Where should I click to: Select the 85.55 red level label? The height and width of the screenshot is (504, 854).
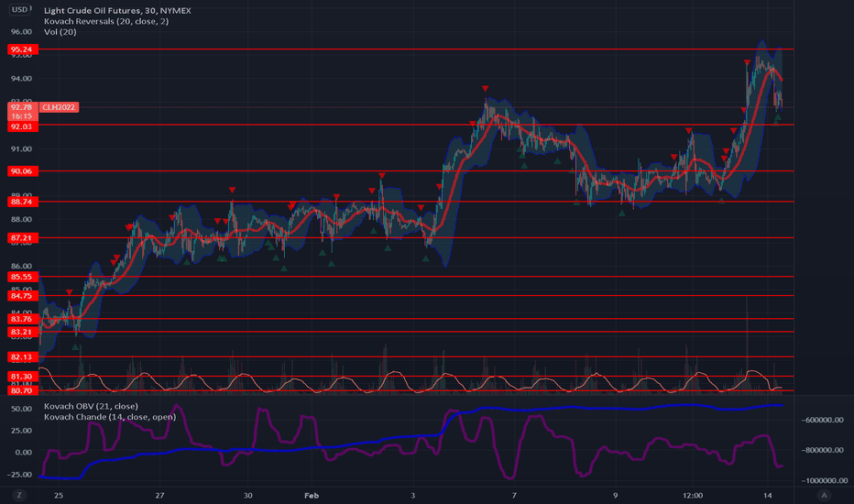pyautogui.click(x=21, y=277)
